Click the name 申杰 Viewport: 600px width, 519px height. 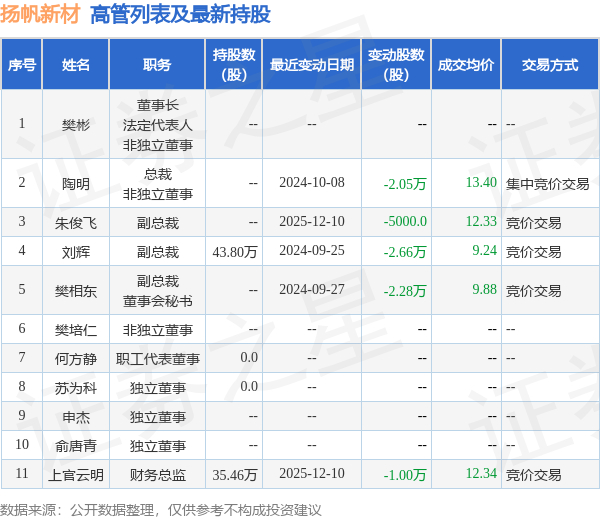76,417
